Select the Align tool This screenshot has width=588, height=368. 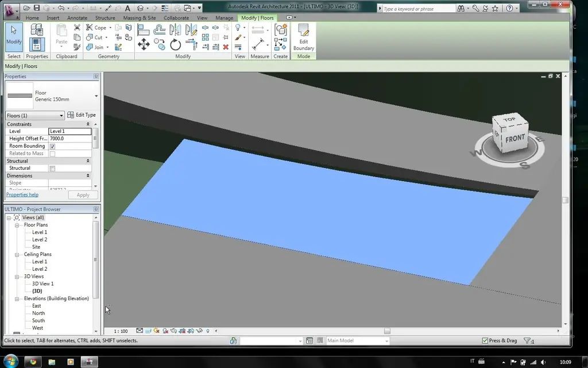tap(143, 29)
